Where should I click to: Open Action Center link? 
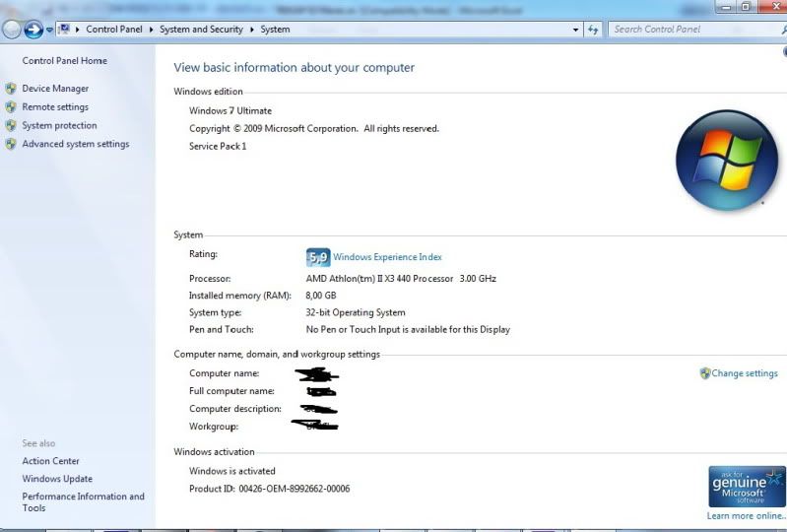point(50,461)
